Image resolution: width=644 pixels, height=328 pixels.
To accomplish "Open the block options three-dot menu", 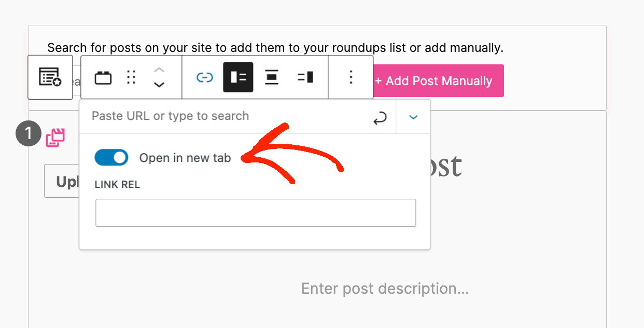I will [351, 77].
